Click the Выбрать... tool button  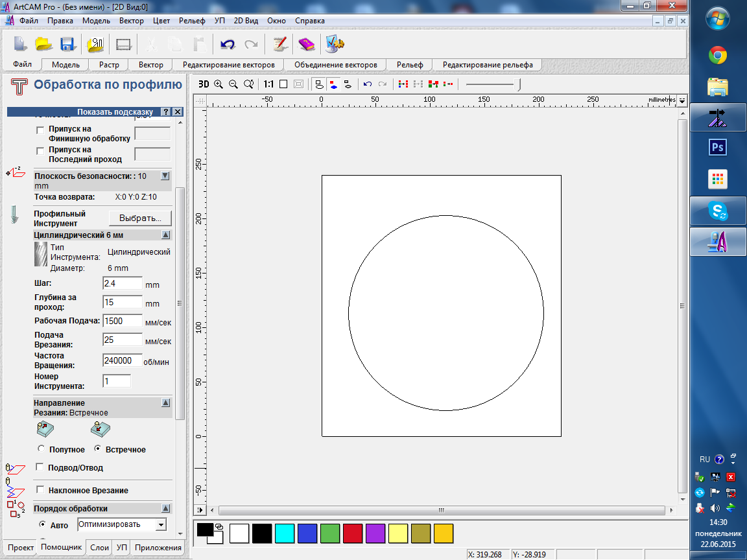[x=140, y=218]
